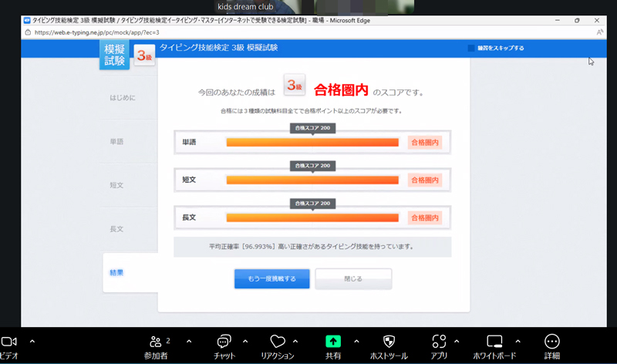Click the Zoom video camera icon

(x=8, y=342)
